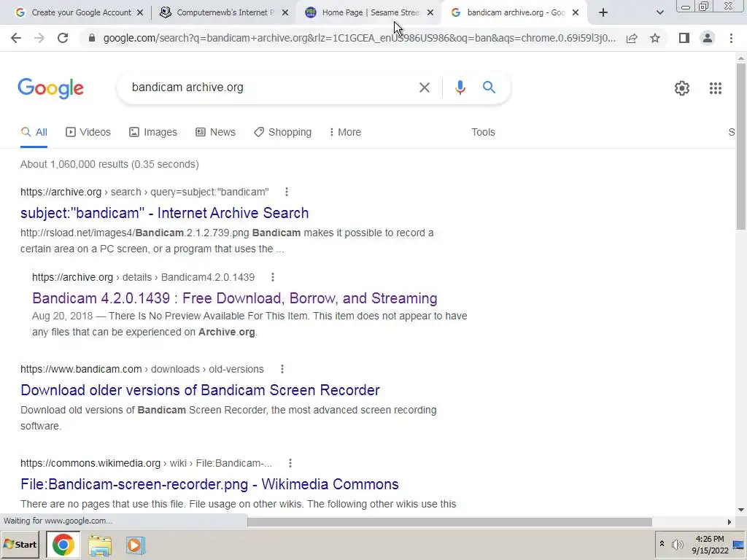Open the Windows Explorer folder taskbar icon

tap(99, 545)
